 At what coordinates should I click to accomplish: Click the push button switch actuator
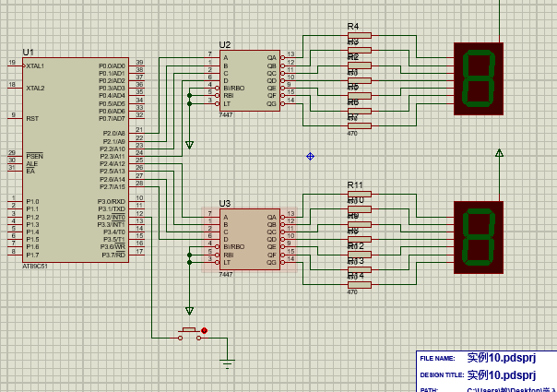click(x=189, y=330)
